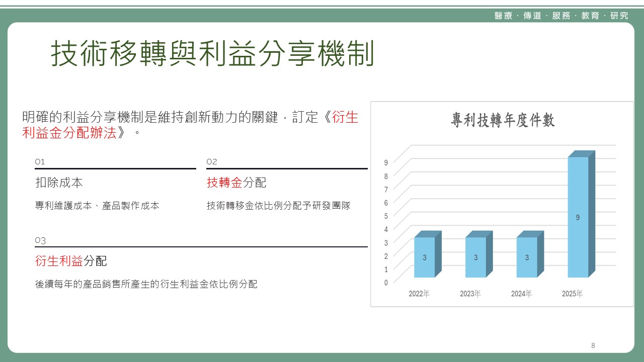Select the 2024年 bar in the chart
Screen dimensions: 644x362
(x=527, y=257)
